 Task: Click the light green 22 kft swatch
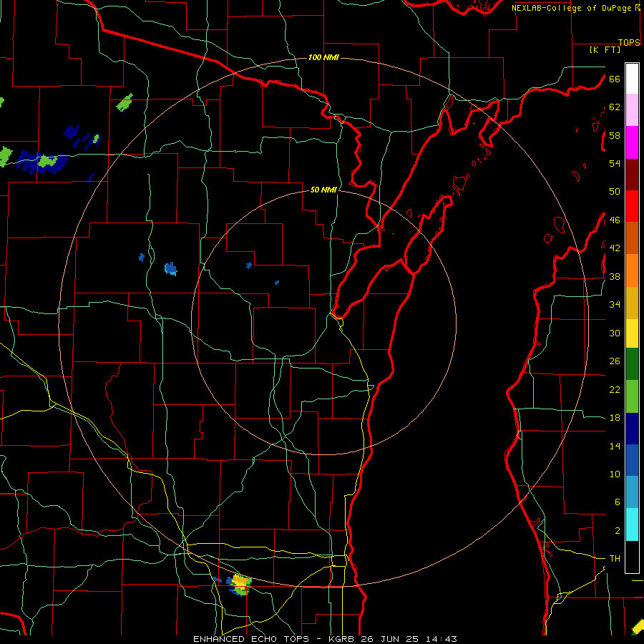tap(632, 396)
